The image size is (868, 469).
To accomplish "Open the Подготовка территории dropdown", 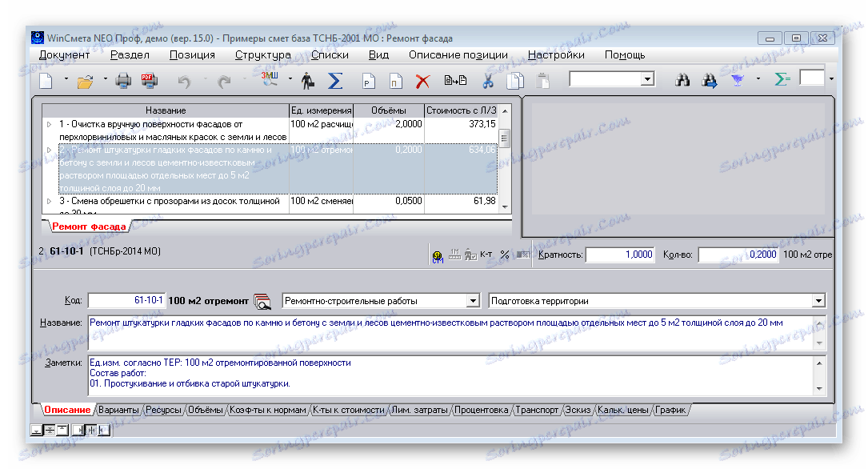I will click(657, 301).
